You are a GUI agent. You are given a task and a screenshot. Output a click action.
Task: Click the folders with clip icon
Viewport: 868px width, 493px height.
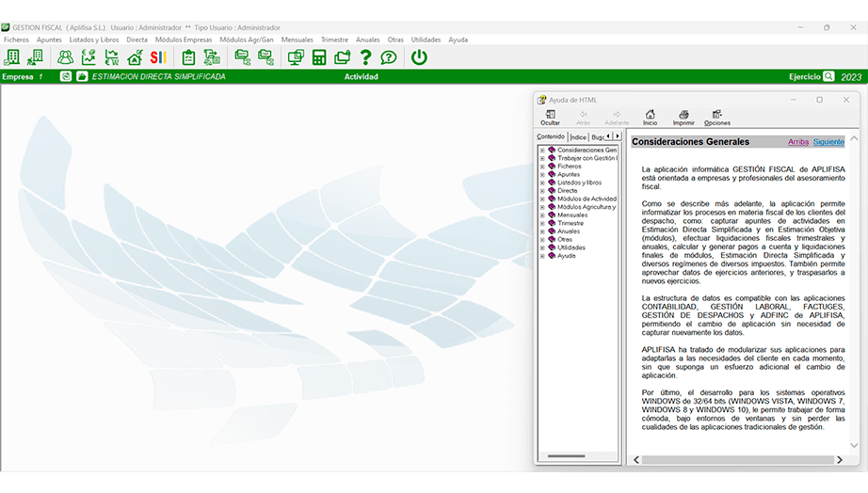coord(342,57)
